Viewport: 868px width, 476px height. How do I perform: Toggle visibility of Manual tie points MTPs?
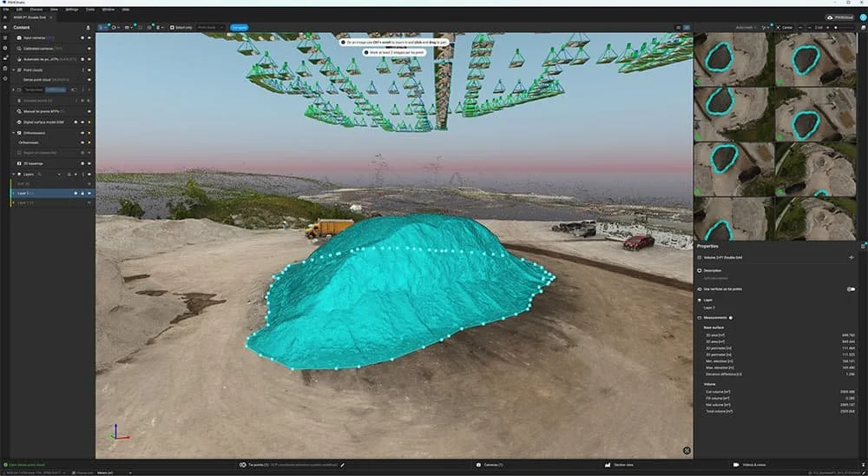coord(89,111)
